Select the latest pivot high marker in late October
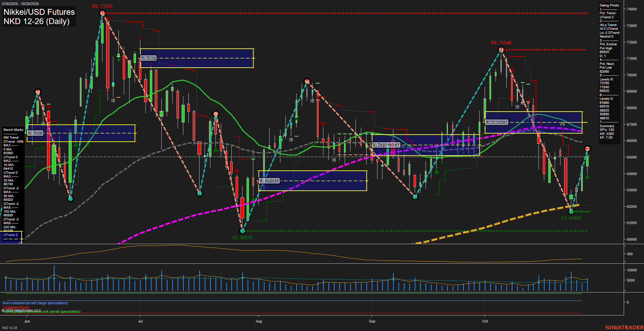The width and height of the screenshot is (644, 331). click(x=588, y=149)
